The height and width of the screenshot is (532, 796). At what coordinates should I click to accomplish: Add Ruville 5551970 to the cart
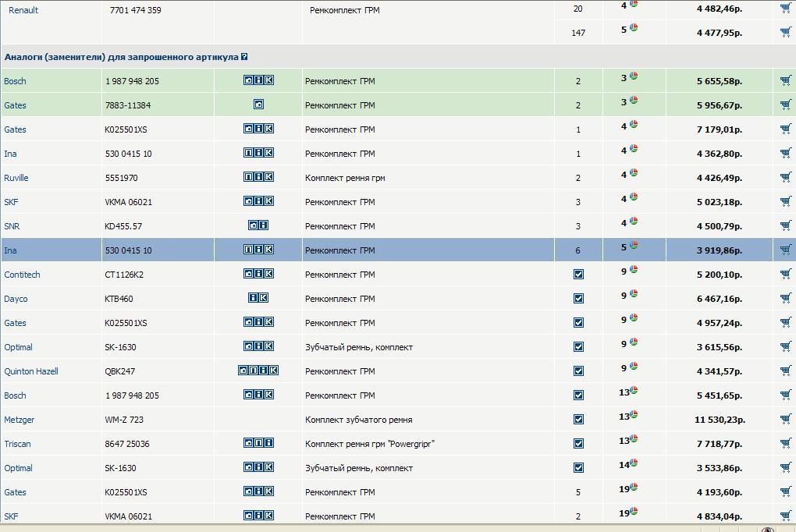pos(785,177)
